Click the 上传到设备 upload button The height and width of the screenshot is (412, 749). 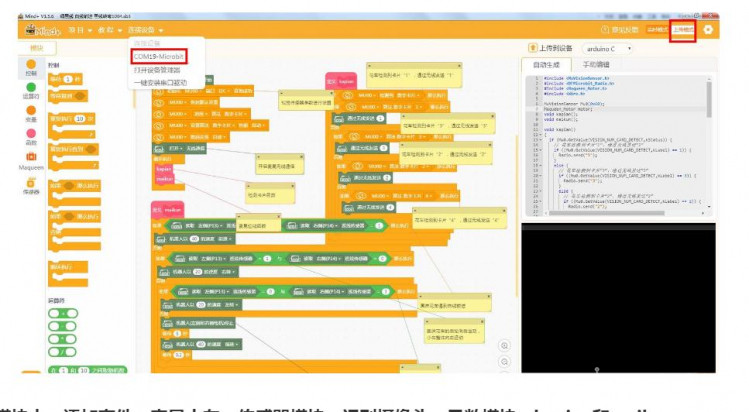click(x=550, y=48)
